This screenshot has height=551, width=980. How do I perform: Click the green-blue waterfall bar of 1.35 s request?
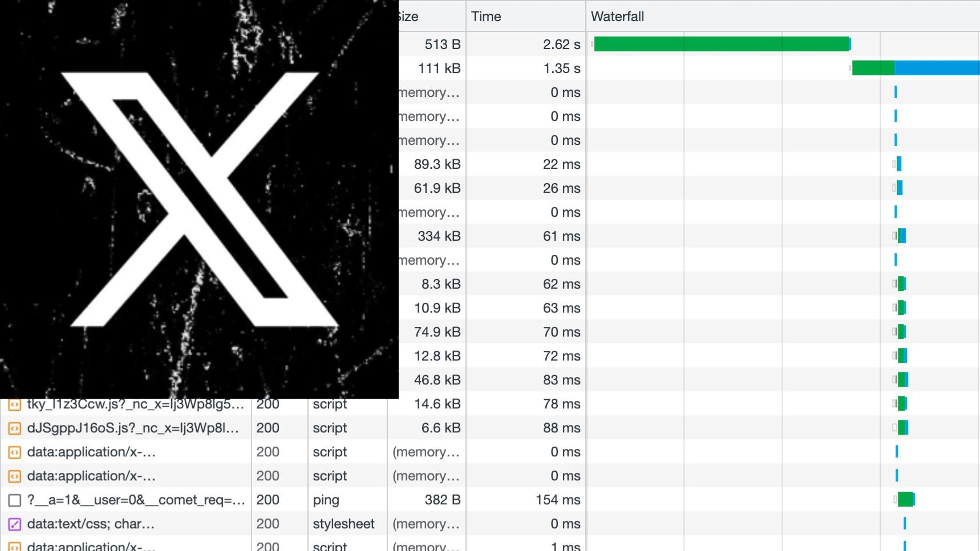coord(916,68)
